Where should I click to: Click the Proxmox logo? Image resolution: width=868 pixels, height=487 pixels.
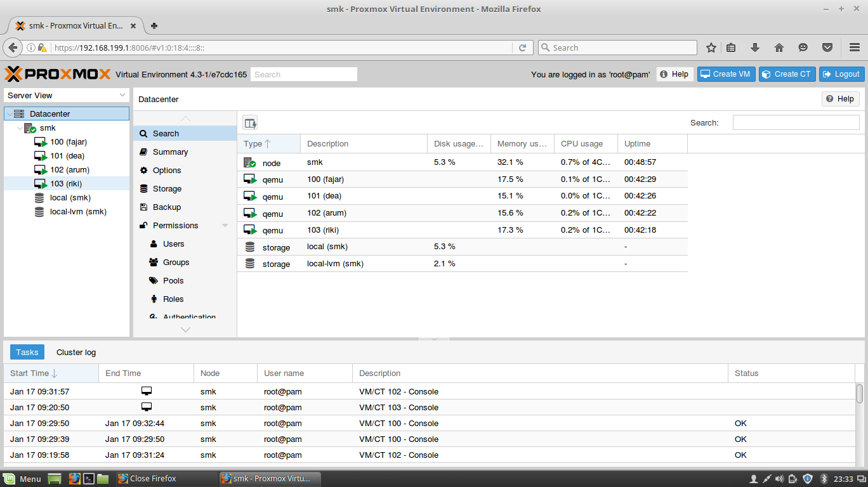58,74
